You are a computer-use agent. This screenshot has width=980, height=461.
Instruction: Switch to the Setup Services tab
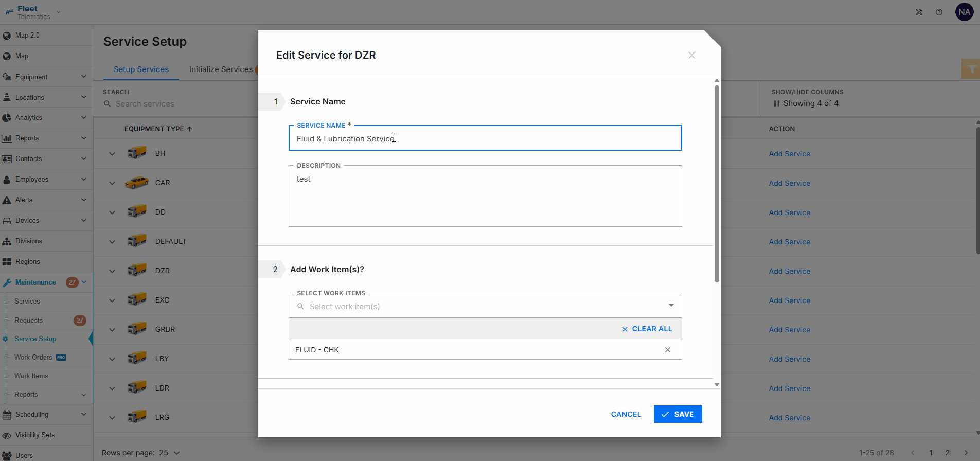click(x=141, y=69)
